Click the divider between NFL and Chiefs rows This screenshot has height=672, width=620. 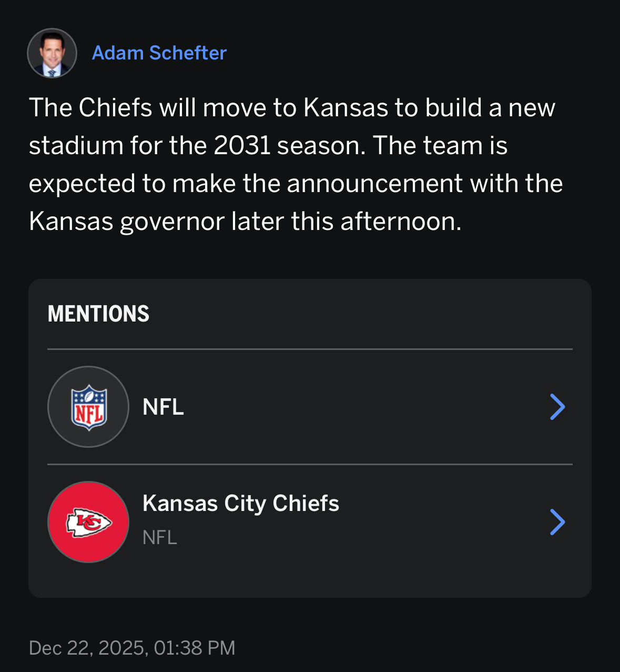pos(310,464)
